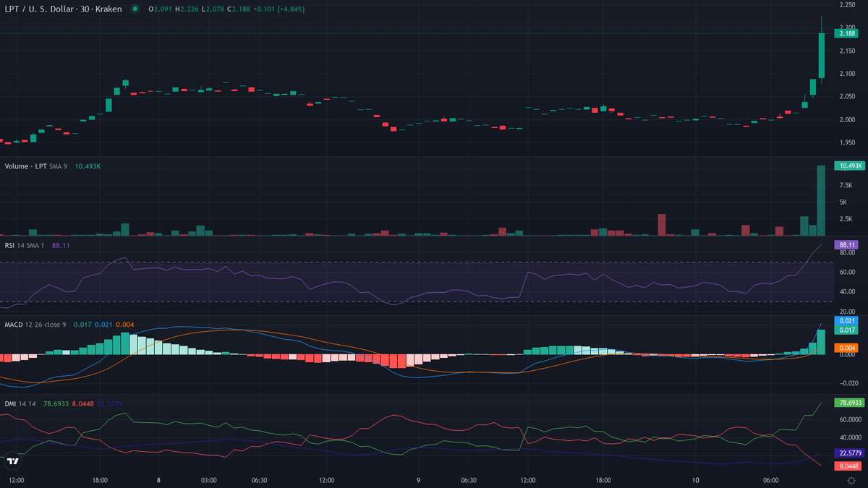The image size is (868, 488).
Task: Click the MACD axis label -0.020
Action: pos(848,382)
